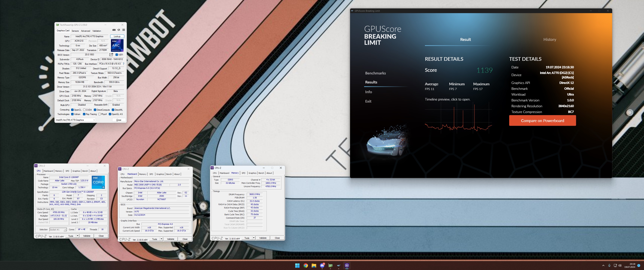Click the GPU-Z Name field
This screenshot has height=270, width=644.
(89, 36)
